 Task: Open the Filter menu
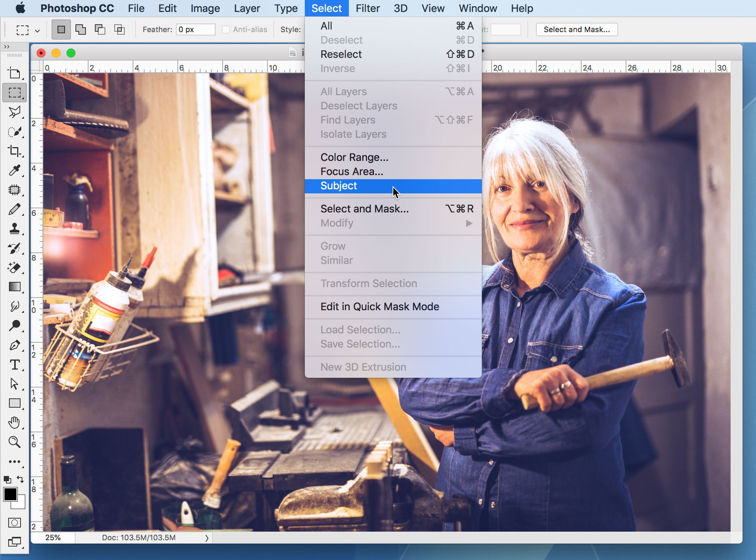368,8
